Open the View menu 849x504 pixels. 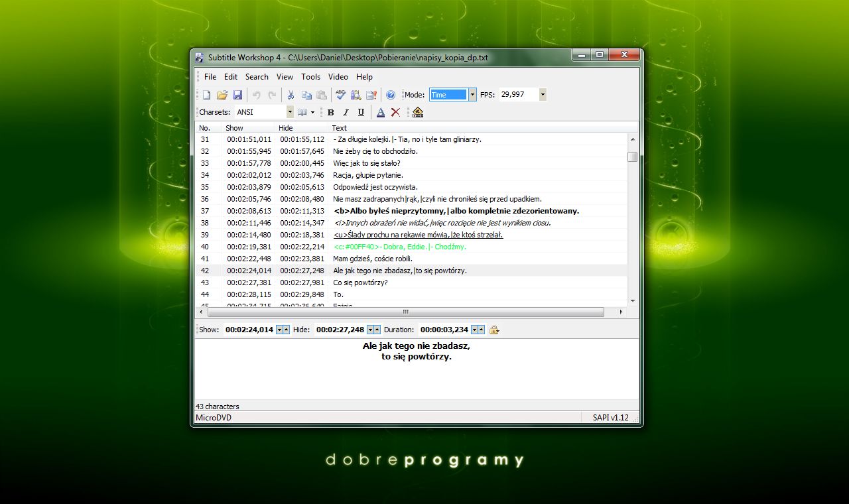tap(285, 77)
